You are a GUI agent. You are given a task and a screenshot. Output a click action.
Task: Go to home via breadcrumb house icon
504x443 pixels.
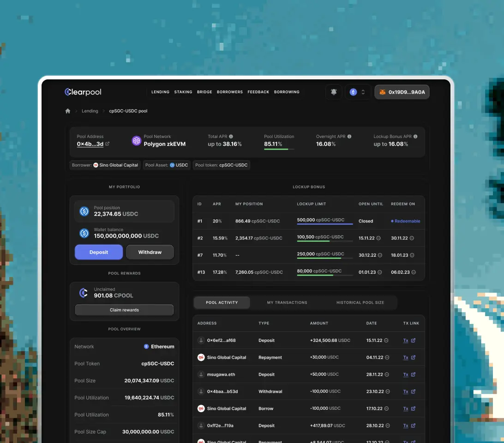coord(67,111)
